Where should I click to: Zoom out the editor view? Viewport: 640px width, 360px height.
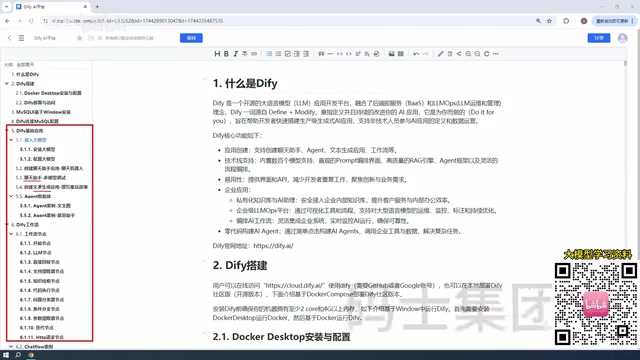pos(477,54)
